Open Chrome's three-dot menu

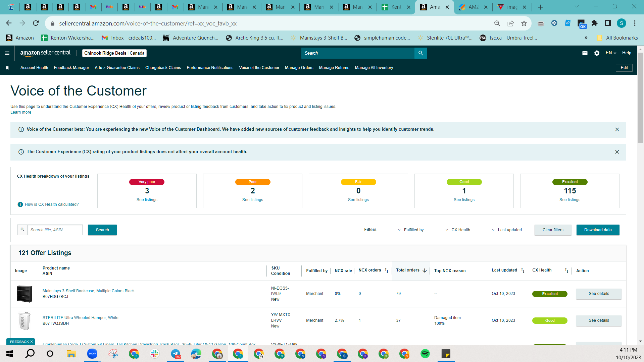pos(635,23)
